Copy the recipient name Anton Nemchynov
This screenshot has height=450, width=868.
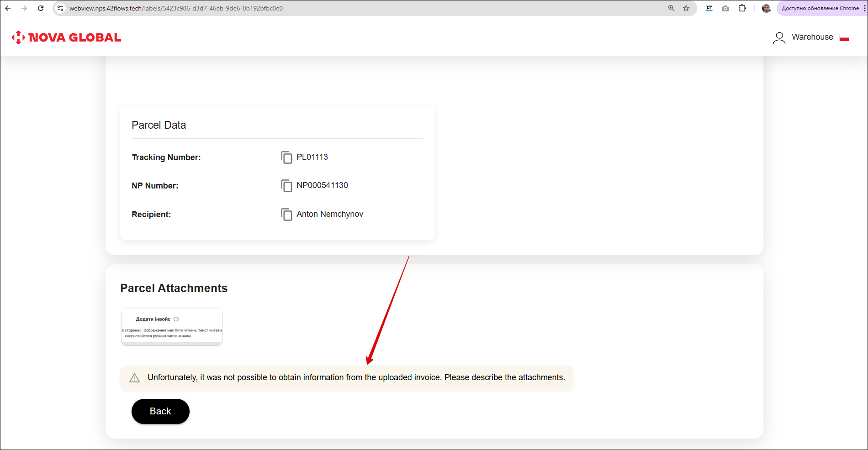(286, 215)
